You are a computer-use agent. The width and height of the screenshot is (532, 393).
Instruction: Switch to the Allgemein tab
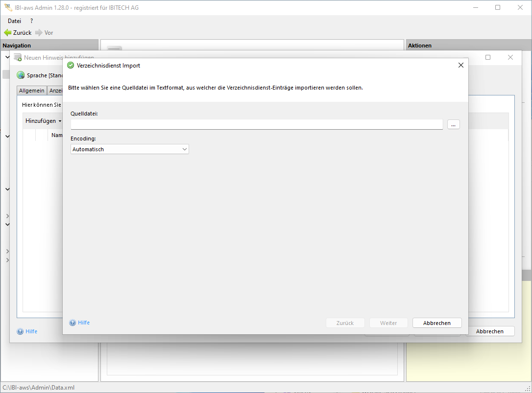click(x=32, y=91)
